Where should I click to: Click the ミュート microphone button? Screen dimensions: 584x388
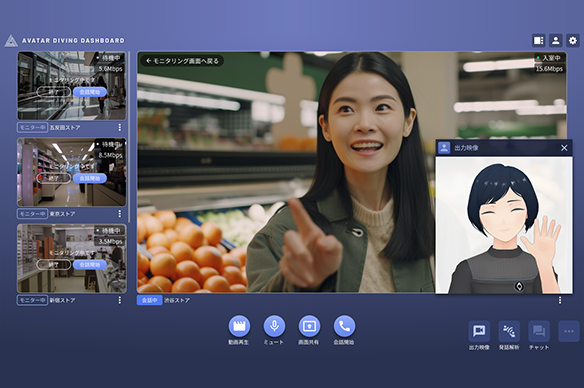[x=274, y=326]
